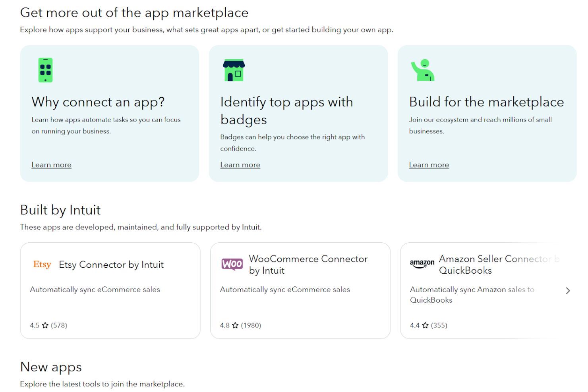Click the star icon next to the 4.5 rating
This screenshot has width=588, height=392.
pos(44,325)
